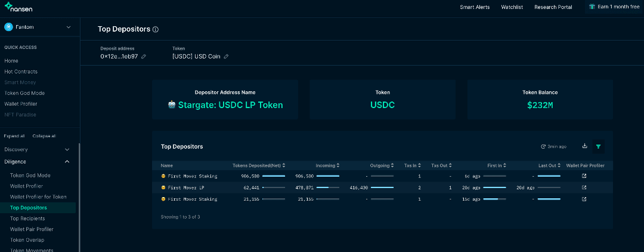The height and width of the screenshot is (252, 644).
Task: Collapse the Diligence section
Action: pos(67,162)
